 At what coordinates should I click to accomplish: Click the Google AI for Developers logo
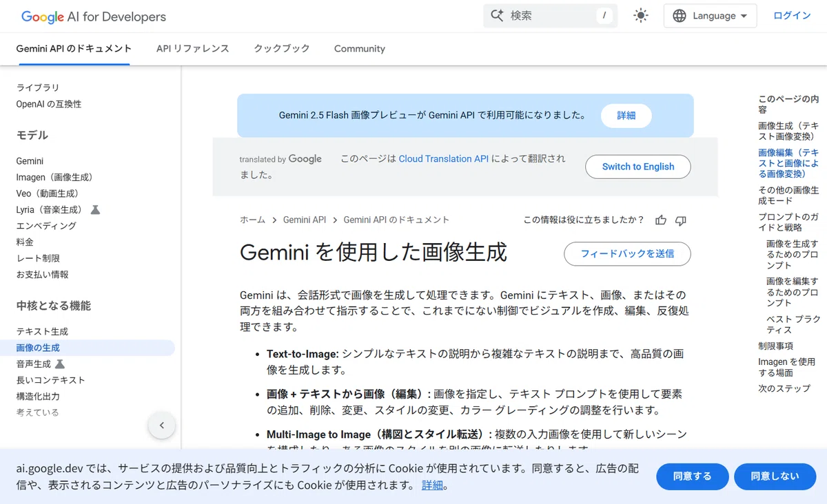pyautogui.click(x=93, y=17)
